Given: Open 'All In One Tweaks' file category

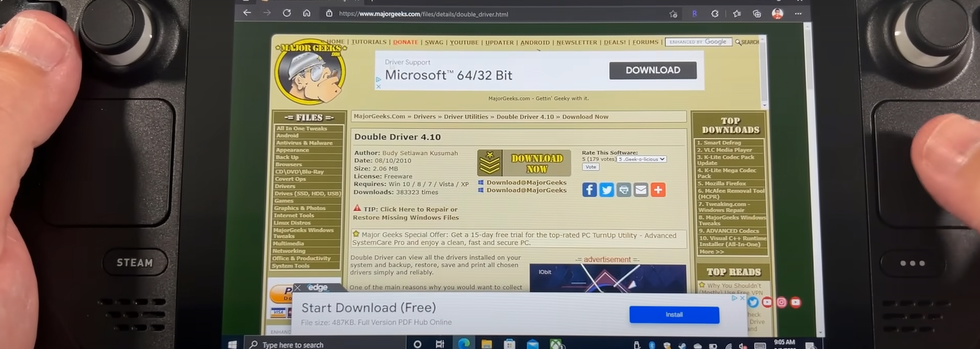Looking at the screenshot, I should 301,129.
